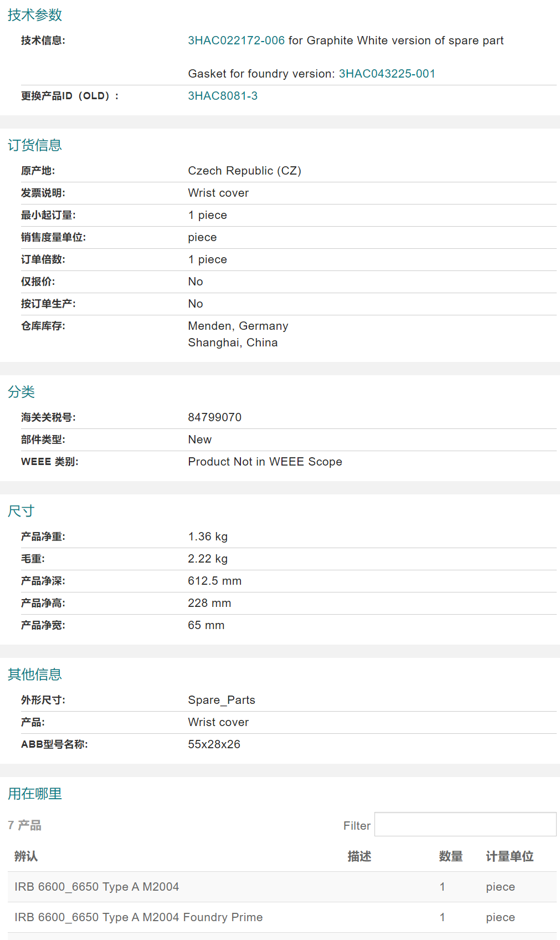
Task: Click the customs tariff number 84799070
Action: point(214,417)
